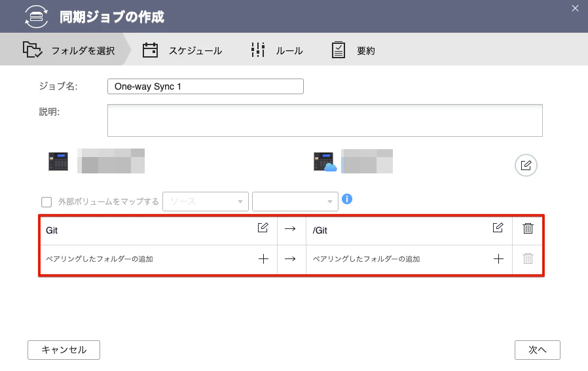Go to the ルール step
Image resolution: width=588 pixels, height=371 pixels.
tap(289, 50)
